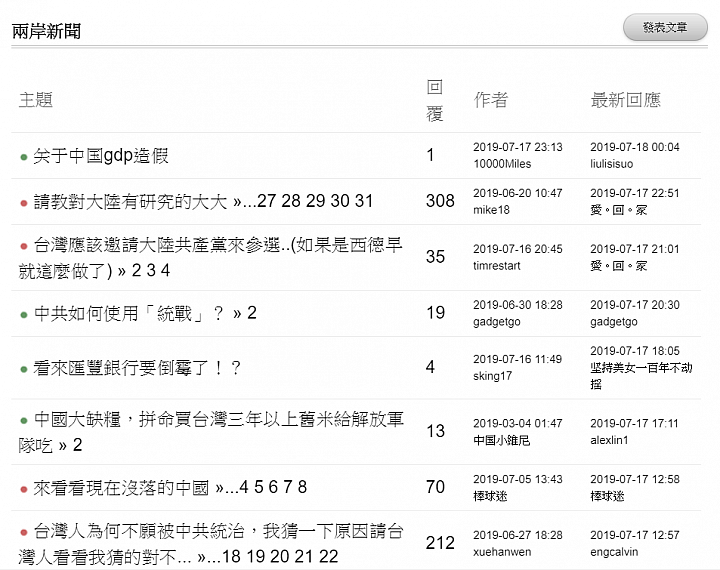Click post date 2019-06-30 18:28
The image size is (720, 570).
(518, 305)
